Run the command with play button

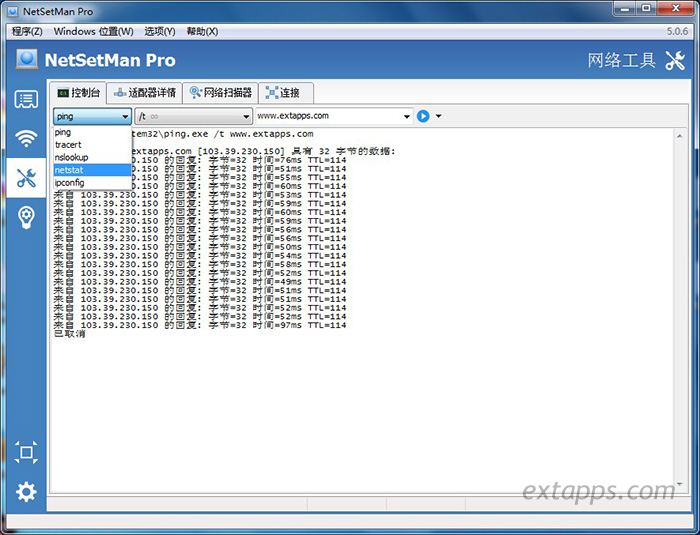[423, 116]
